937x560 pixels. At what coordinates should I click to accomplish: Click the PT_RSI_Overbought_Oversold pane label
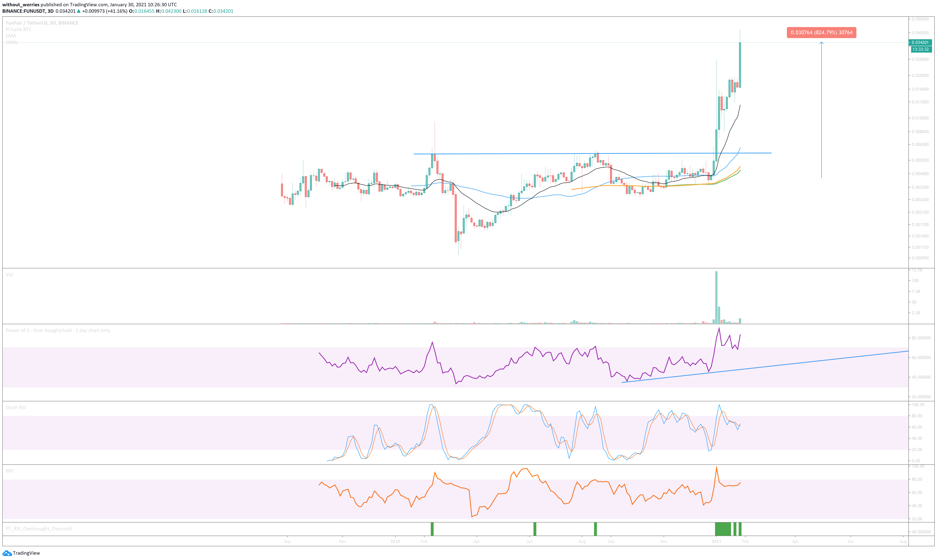[38, 529]
